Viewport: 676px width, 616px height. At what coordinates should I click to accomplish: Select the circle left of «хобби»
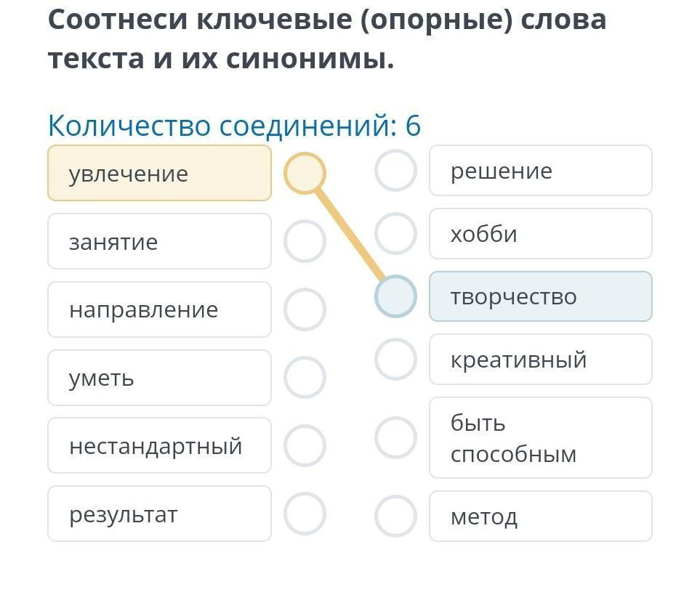[x=395, y=234]
